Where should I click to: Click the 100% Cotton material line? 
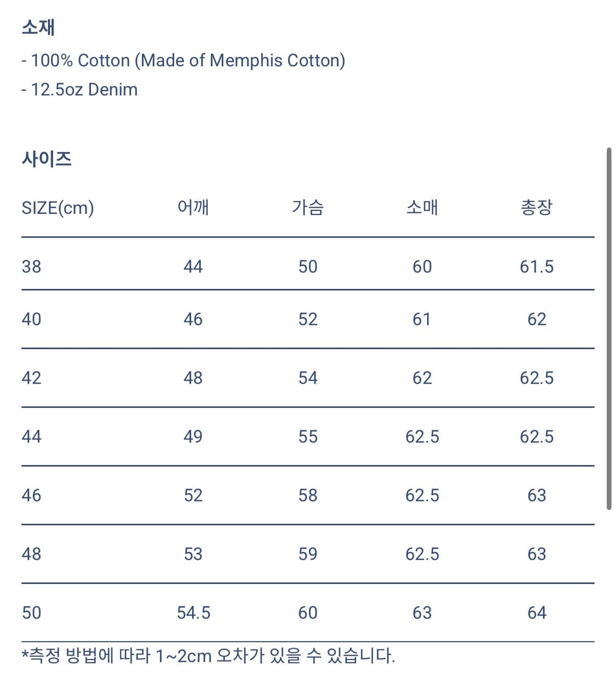(183, 60)
